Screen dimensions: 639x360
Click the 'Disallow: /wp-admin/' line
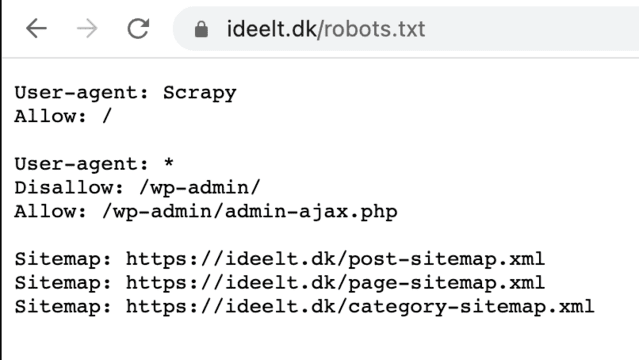pos(137,188)
